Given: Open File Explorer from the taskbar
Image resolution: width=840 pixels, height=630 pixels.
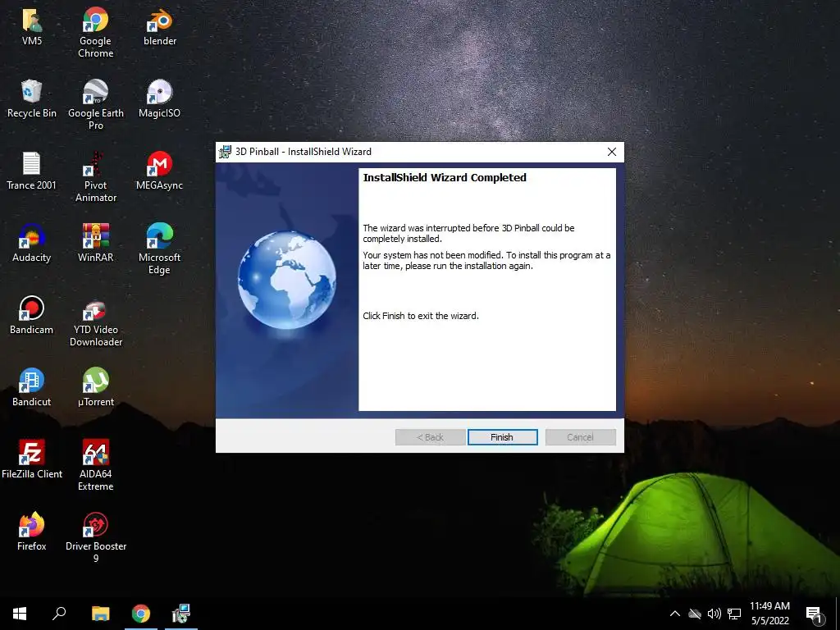Looking at the screenshot, I should (100, 614).
